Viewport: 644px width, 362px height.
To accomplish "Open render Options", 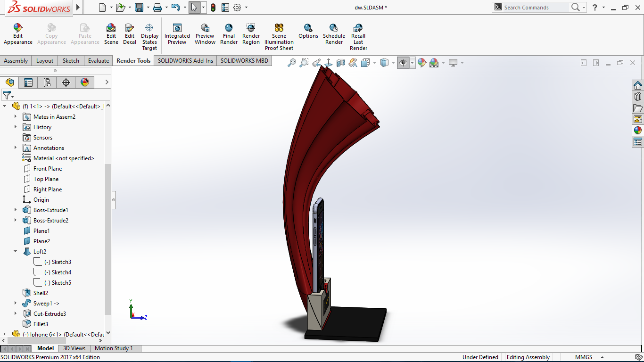I will (x=308, y=31).
